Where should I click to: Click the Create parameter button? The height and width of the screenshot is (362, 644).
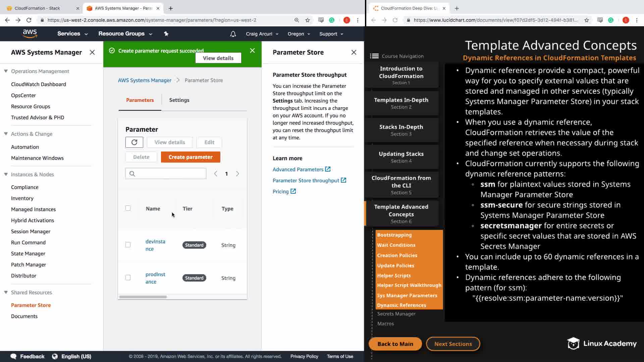(190, 157)
